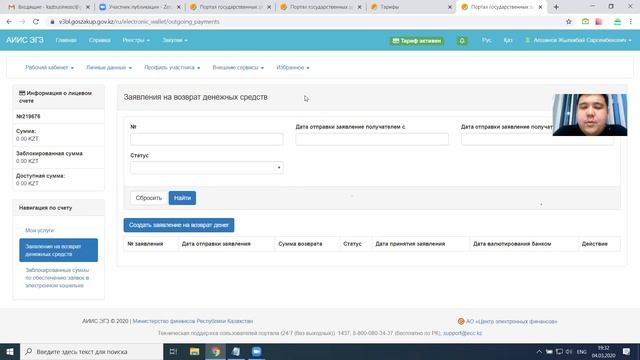Click the Найти button
Screen dimensions: 640x360
point(182,198)
